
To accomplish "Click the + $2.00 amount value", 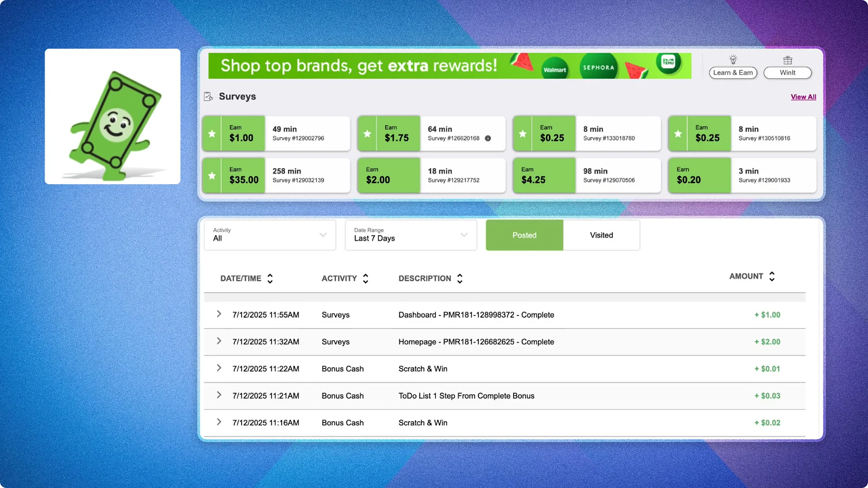I will (x=767, y=342).
